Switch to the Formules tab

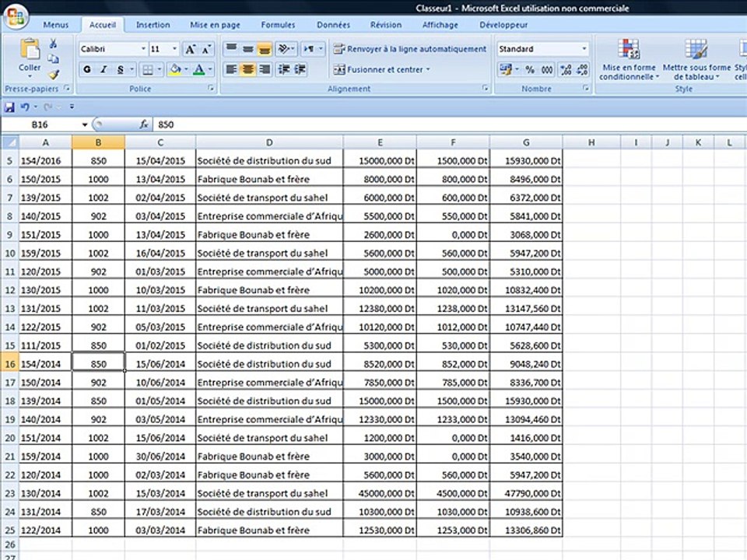[278, 25]
